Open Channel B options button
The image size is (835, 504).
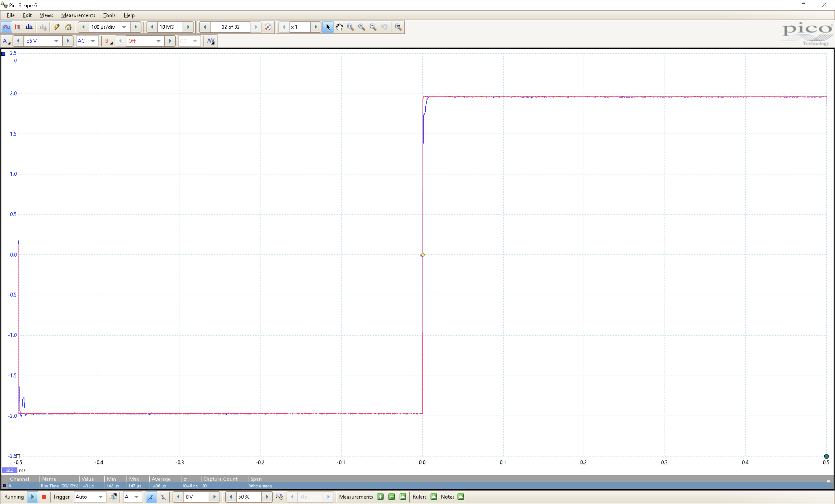pyautogui.click(x=108, y=41)
